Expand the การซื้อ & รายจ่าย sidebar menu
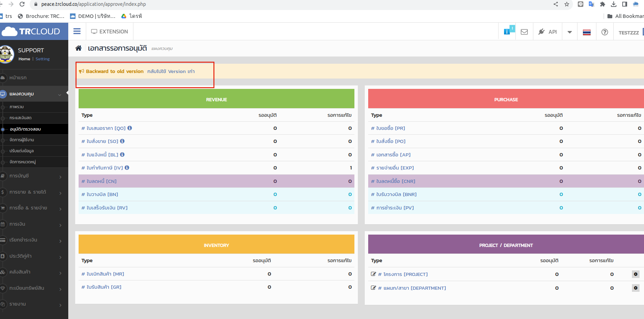The image size is (644, 319). click(34, 208)
